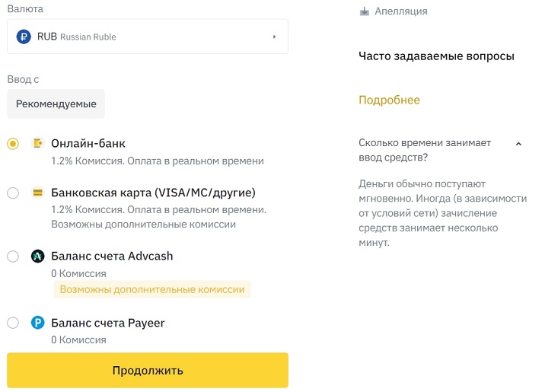This screenshot has height=392, width=545.
Task: Click the Апелляция link
Action: [400, 11]
